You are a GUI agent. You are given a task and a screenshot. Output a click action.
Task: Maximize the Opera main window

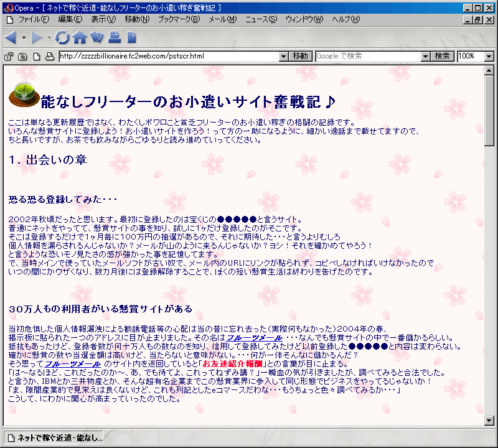point(477,8)
